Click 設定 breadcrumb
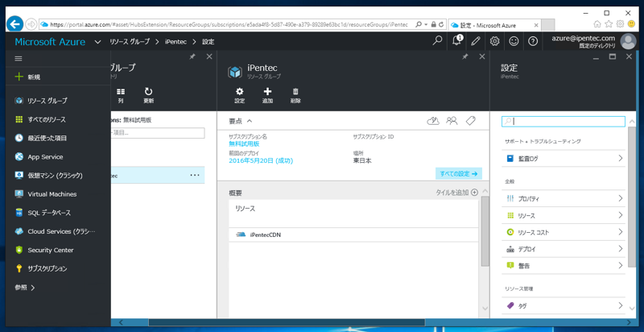 (x=208, y=42)
